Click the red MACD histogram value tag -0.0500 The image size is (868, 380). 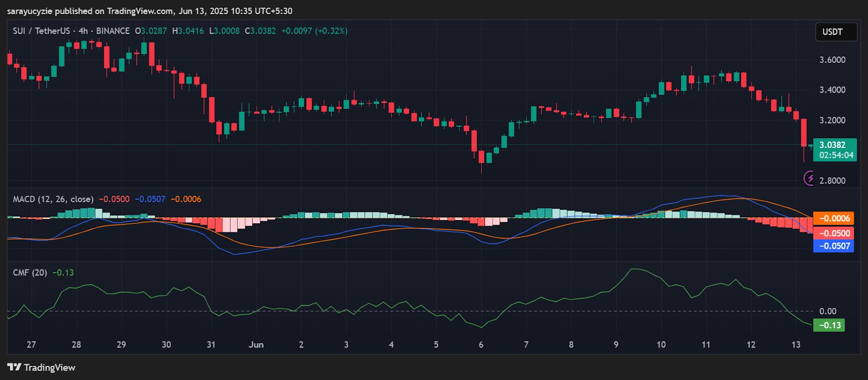833,233
